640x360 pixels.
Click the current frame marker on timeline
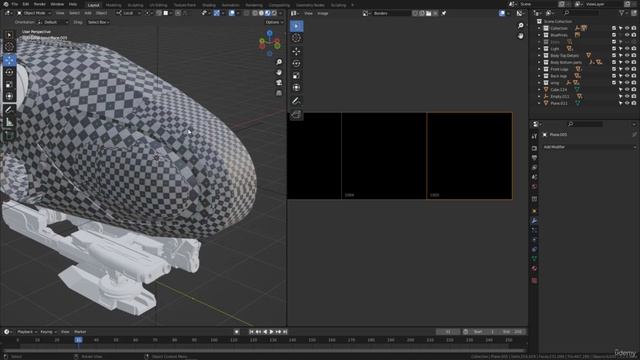(78, 340)
